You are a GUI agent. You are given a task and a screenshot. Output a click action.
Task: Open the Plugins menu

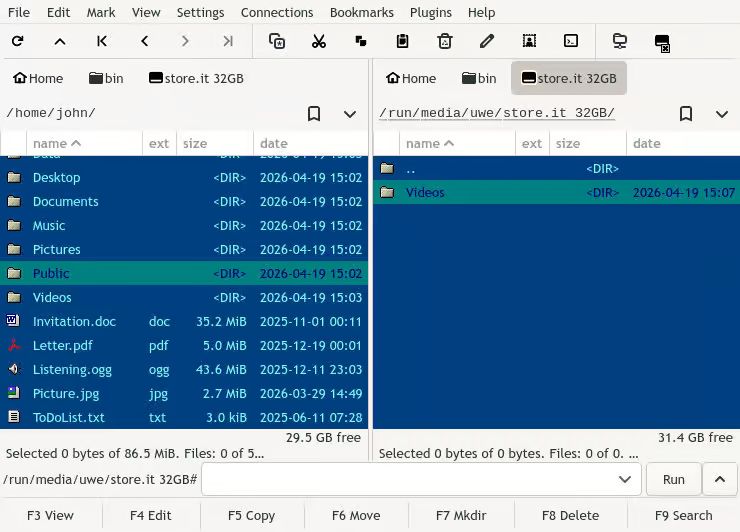pos(430,12)
